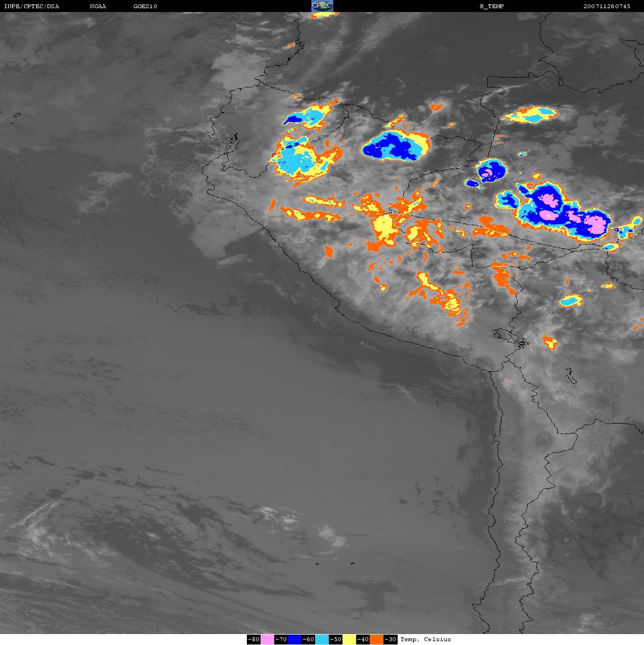Select the orange legend color swatch
This screenshot has width=644, height=645.
(376, 639)
